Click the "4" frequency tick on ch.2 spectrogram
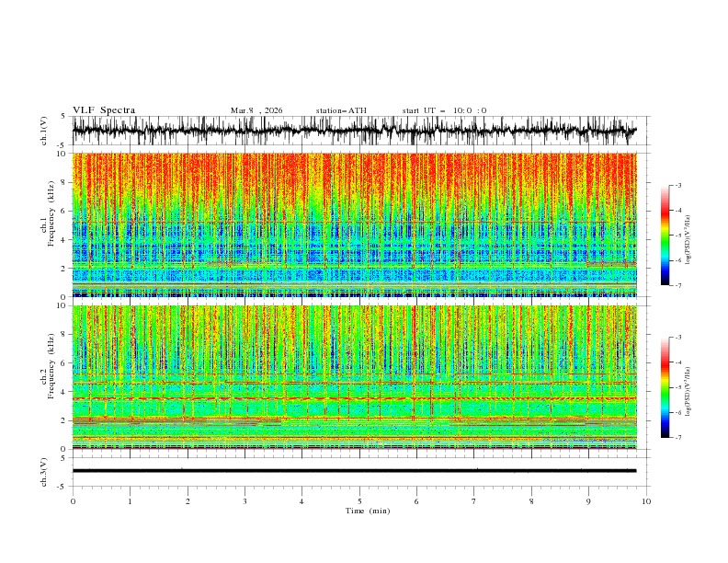The width and height of the screenshot is (728, 563). pos(64,392)
